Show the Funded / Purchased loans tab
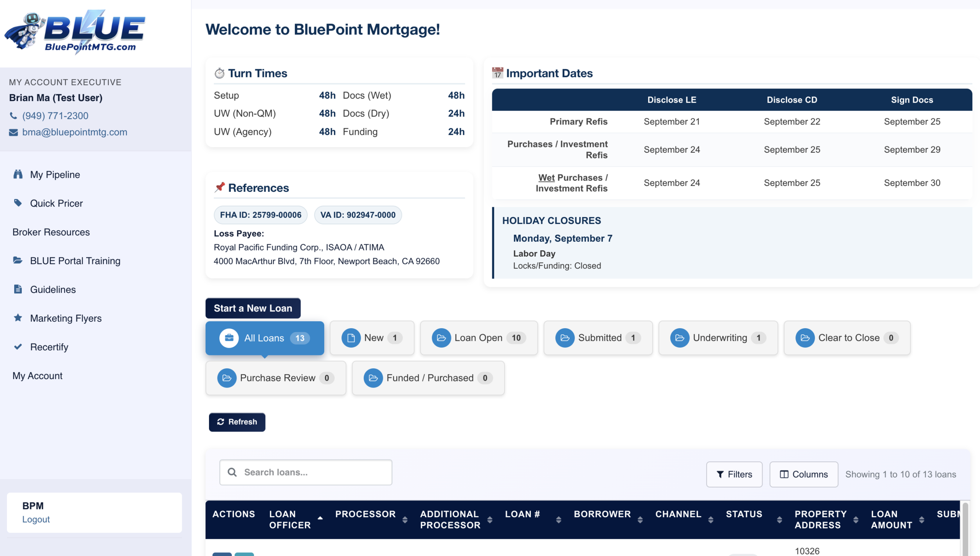Image resolution: width=980 pixels, height=556 pixels. click(x=428, y=378)
